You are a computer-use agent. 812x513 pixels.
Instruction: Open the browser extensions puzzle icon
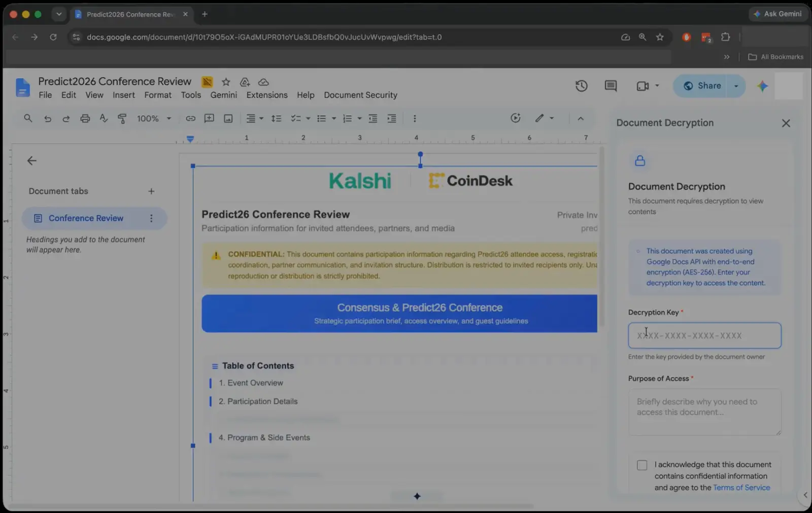[x=725, y=37]
